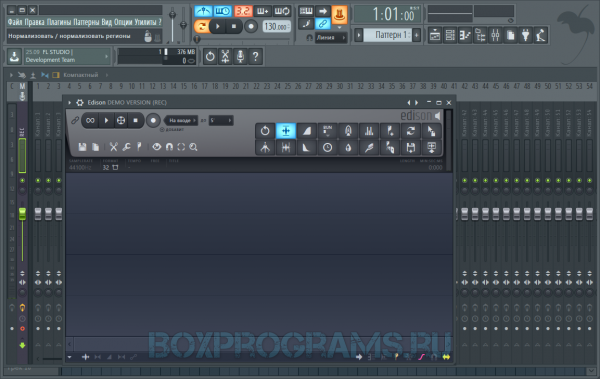Toggle metronome button in top toolbar

pyautogui.click(x=203, y=11)
